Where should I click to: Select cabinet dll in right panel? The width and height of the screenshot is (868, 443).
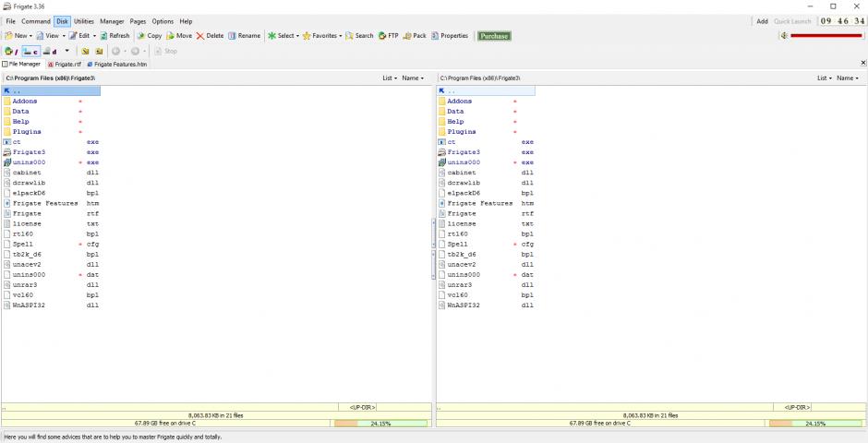click(x=486, y=173)
